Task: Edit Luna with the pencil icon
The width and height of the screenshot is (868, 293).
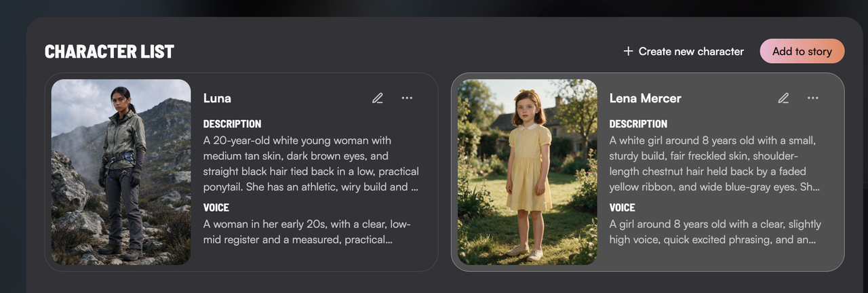Action: coord(378,98)
